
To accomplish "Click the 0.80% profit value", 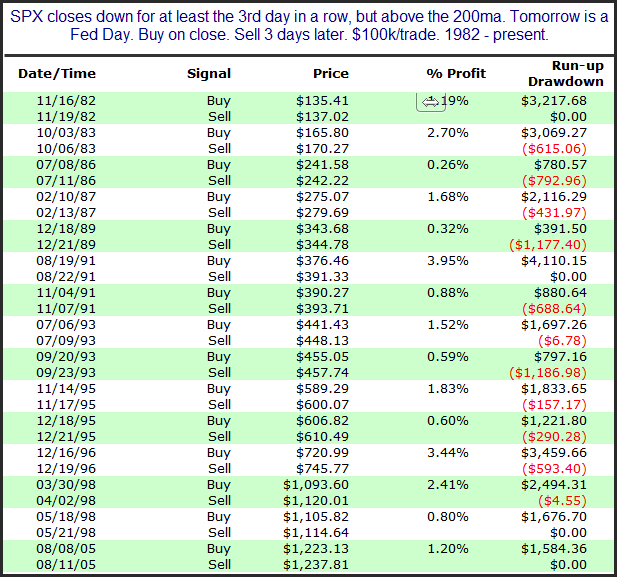I will click(x=448, y=517).
